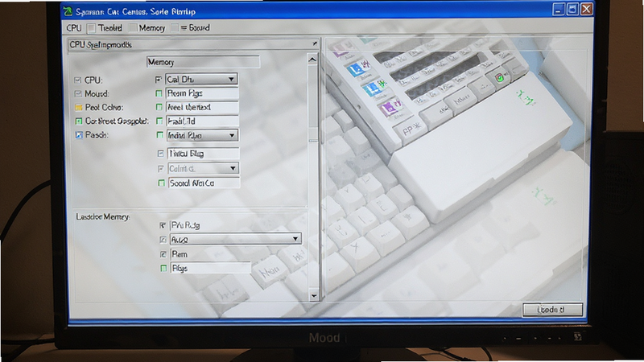Toggle the checkbox beside Soorol Wel Co
The width and height of the screenshot is (644, 362).
pos(162,183)
